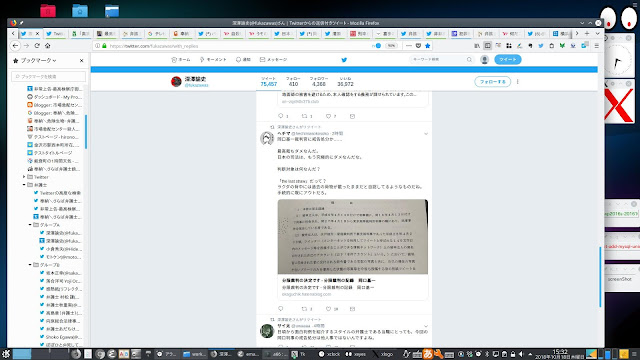Open a new tab with the plus button
This screenshot has width=640, height=360.
coord(587,33)
